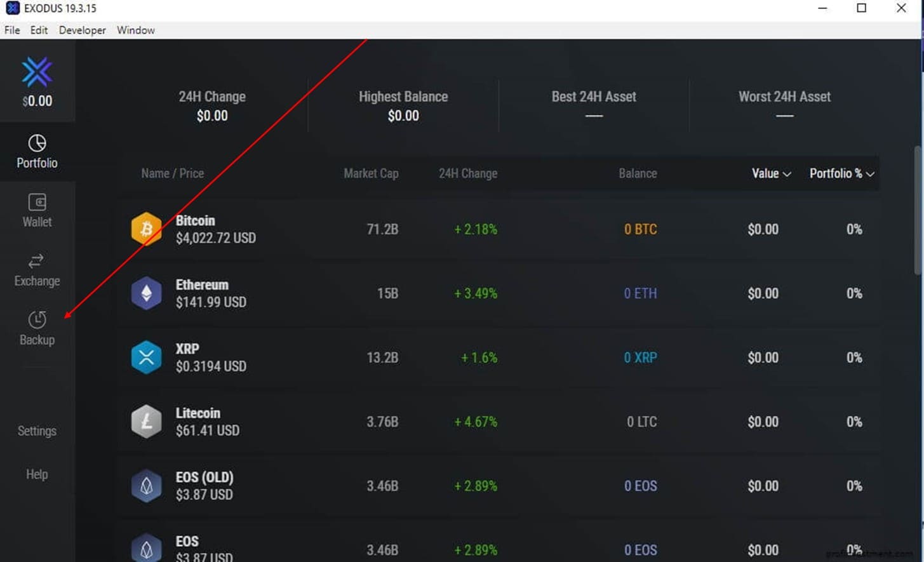
Task: Select the EOS (OLD) name text
Action: [x=204, y=477]
